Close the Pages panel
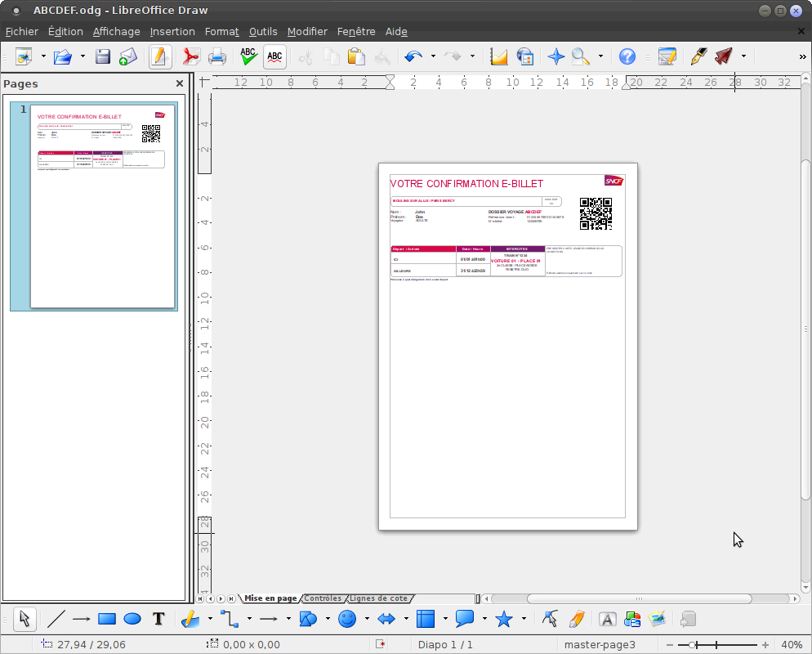The width and height of the screenshot is (812, 654). point(180,83)
